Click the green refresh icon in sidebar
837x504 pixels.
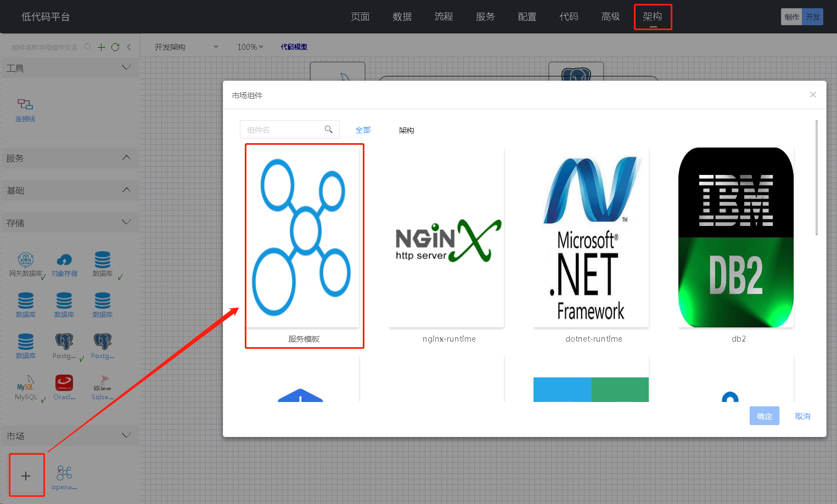[115, 47]
